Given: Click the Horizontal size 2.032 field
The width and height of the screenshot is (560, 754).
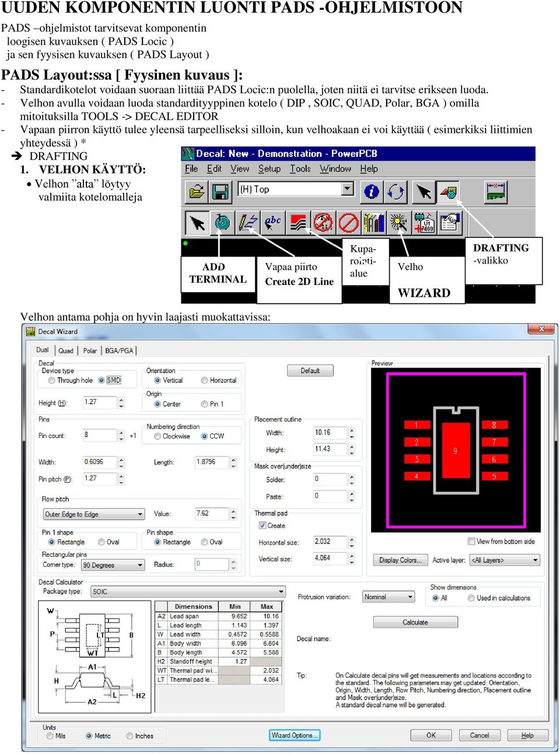Looking at the screenshot, I should click(x=330, y=542).
